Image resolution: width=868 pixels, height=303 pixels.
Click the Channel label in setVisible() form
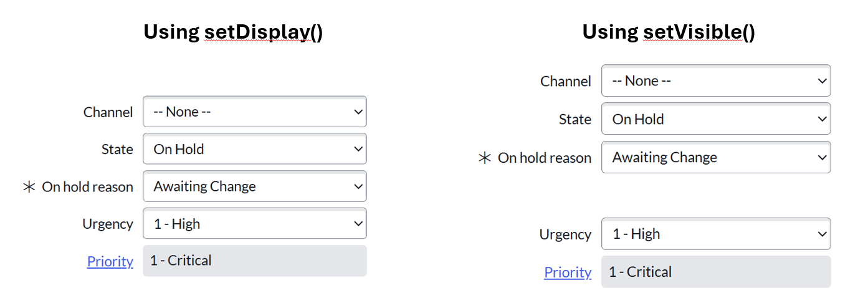565,81
